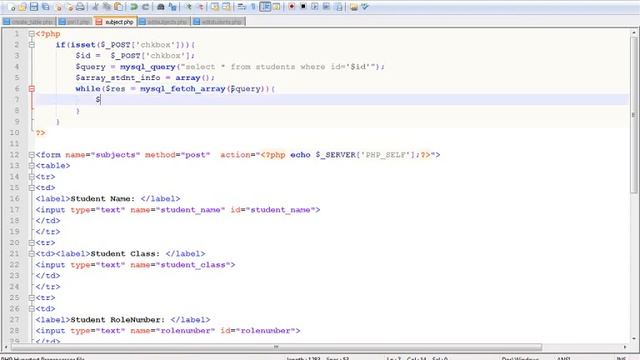Select the last file tab in the tab bar
The image size is (640, 360).
click(218, 22)
